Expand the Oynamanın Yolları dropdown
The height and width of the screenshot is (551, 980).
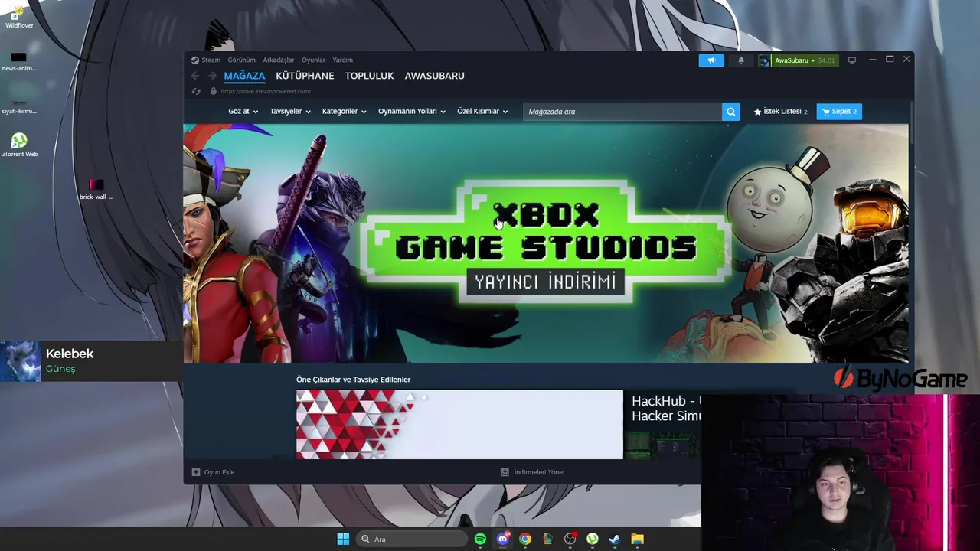(412, 112)
